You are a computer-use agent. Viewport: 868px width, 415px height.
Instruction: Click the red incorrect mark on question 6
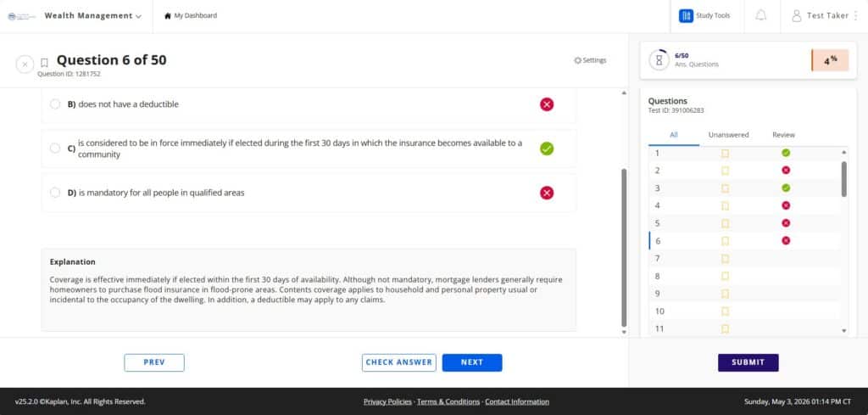pyautogui.click(x=786, y=240)
